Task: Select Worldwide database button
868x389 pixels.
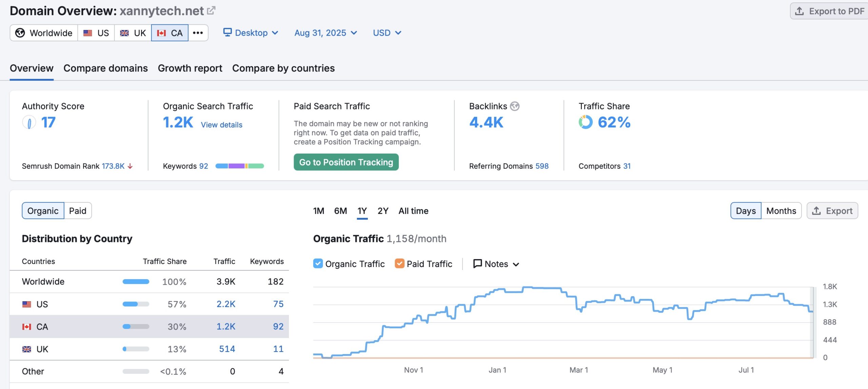Action: coord(44,33)
